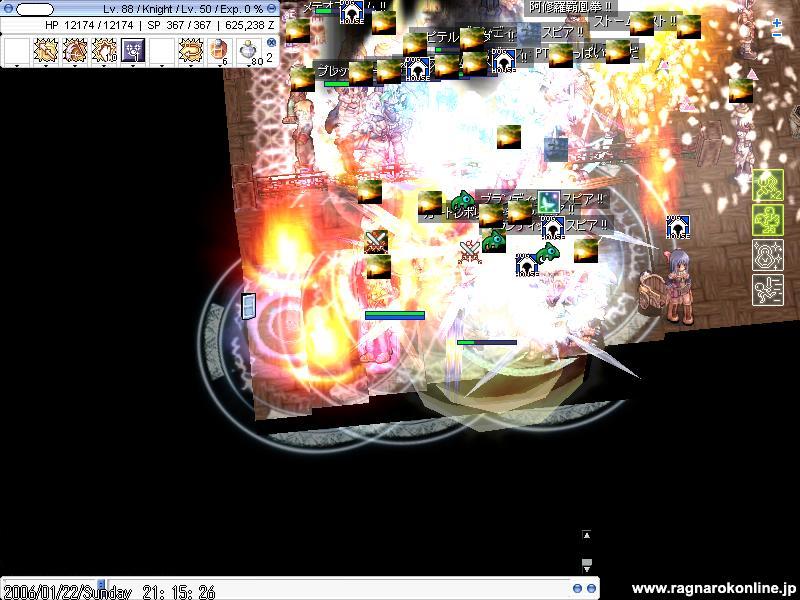
Task: Click the white sparkle figure status icon
Action: pyautogui.click(x=768, y=255)
